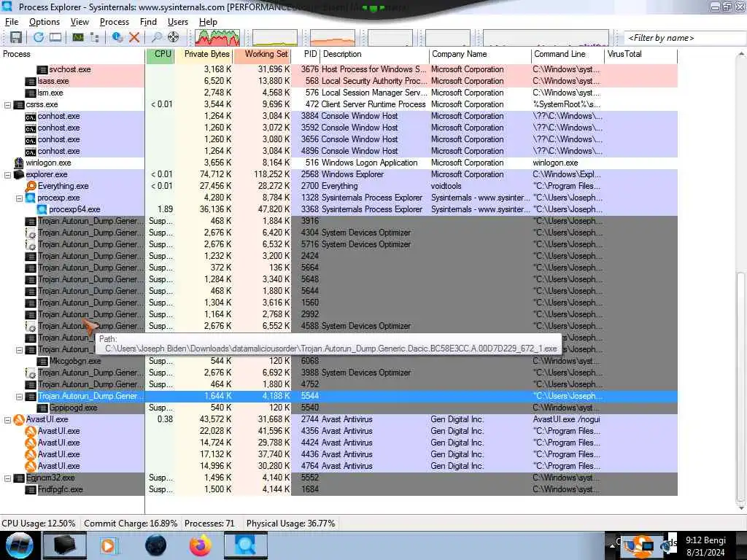This screenshot has height=560, width=747.
Task: Click the gear icon of PID 4304 process
Action: pyautogui.click(x=31, y=233)
